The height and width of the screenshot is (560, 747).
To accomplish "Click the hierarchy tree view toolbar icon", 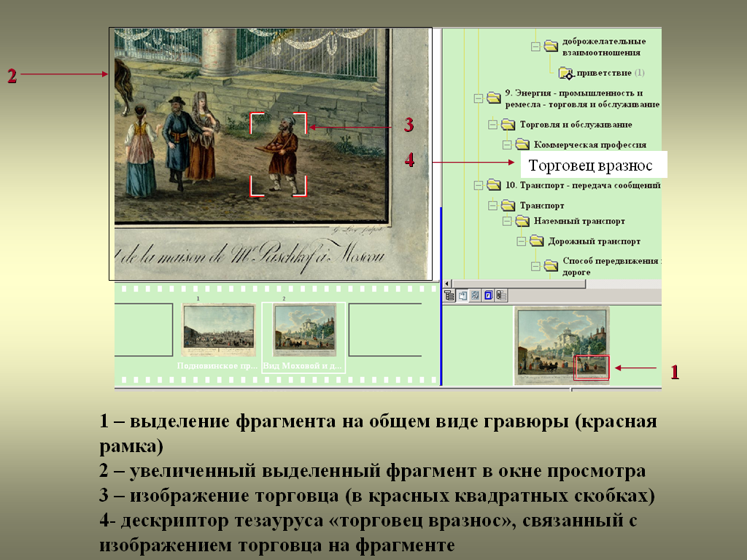I will pos(449,296).
